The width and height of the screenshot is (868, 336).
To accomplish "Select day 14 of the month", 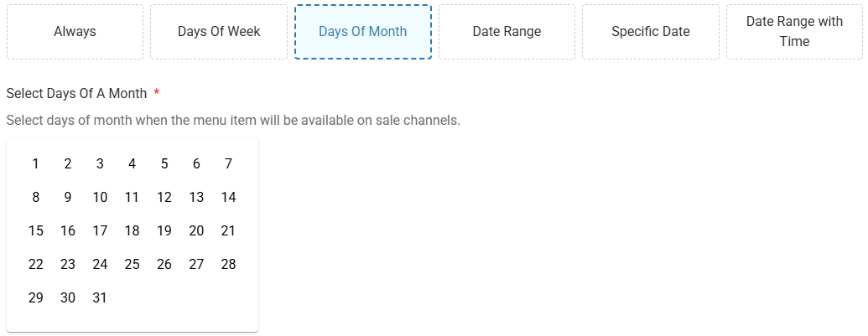I will [x=228, y=197].
